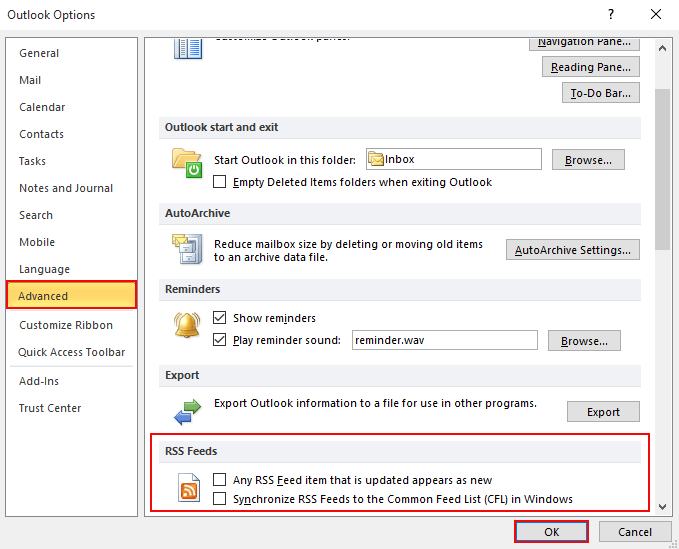
Task: Open AutoArchive Settings
Action: pos(572,250)
